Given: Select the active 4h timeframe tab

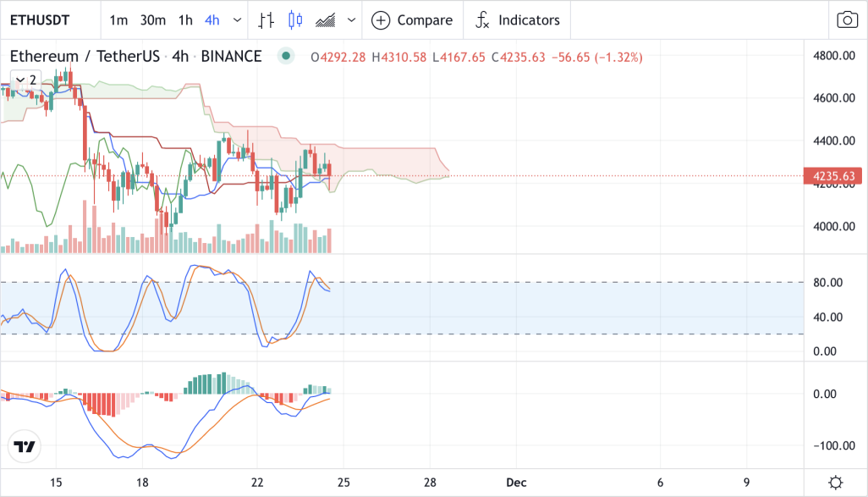Looking at the screenshot, I should 212,20.
